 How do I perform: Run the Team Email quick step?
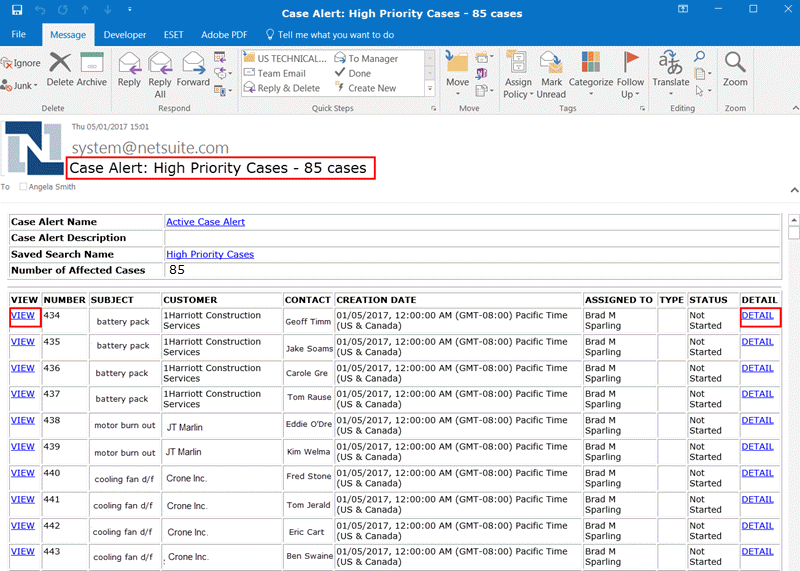pos(274,73)
